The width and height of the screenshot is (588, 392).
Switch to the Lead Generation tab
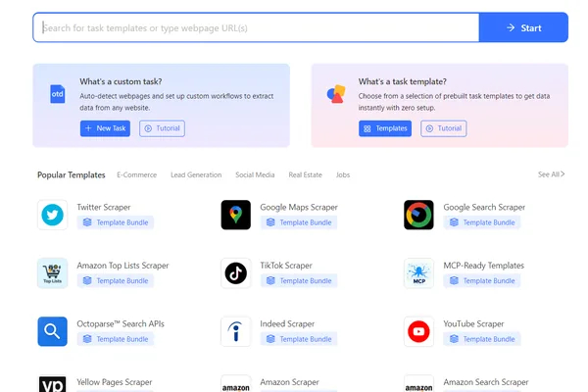196,174
